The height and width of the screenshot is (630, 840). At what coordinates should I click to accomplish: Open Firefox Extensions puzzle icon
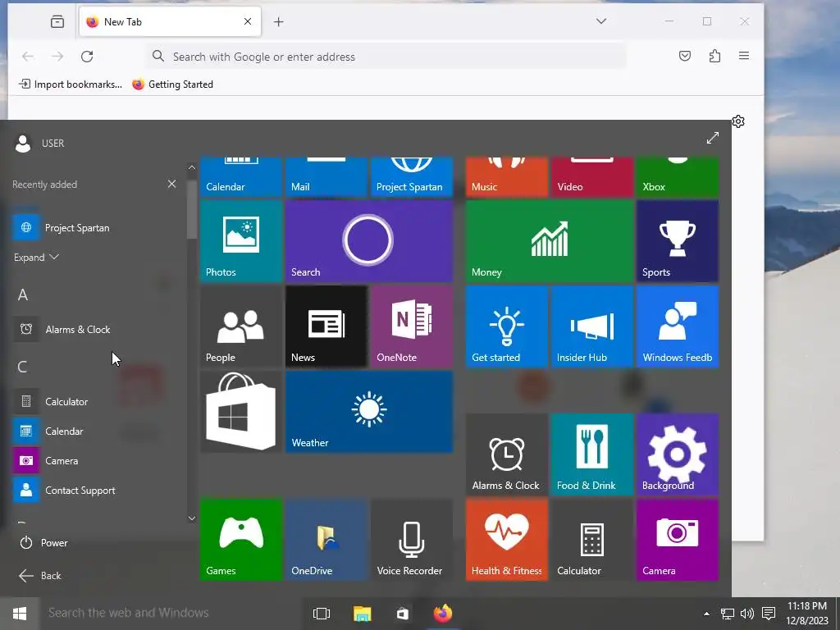point(714,56)
